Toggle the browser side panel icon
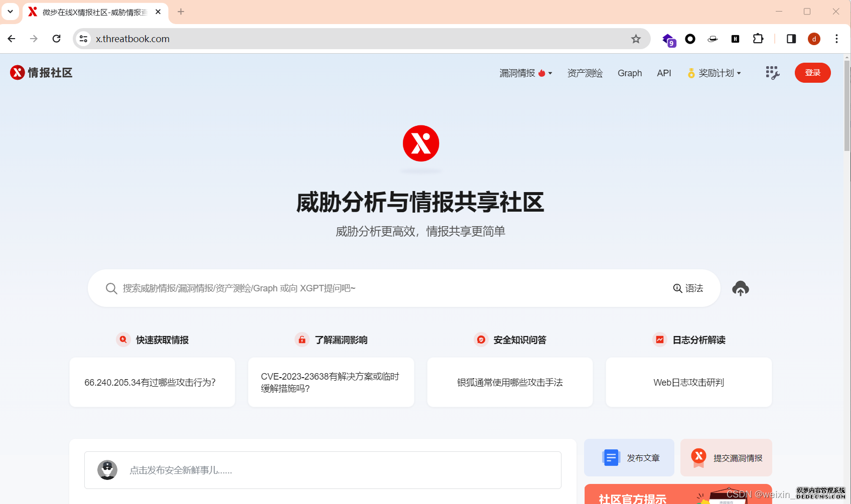The width and height of the screenshot is (851, 504). point(791,39)
